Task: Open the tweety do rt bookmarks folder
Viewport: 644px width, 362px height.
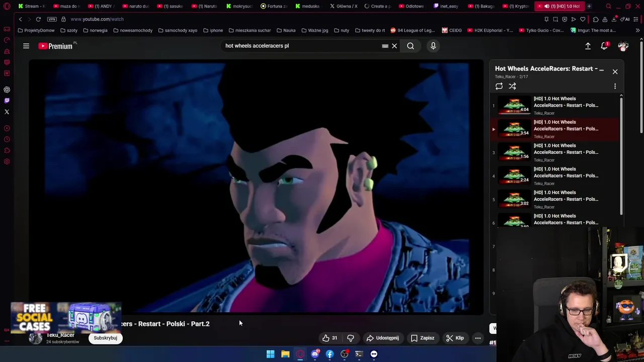Action: point(370,30)
